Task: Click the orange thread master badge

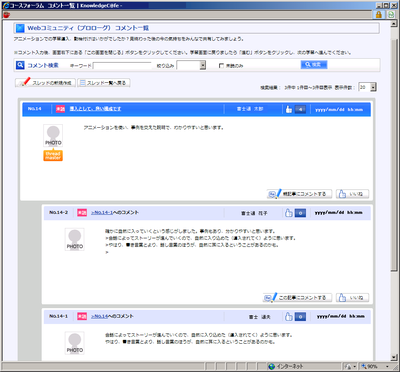Action: [53, 155]
